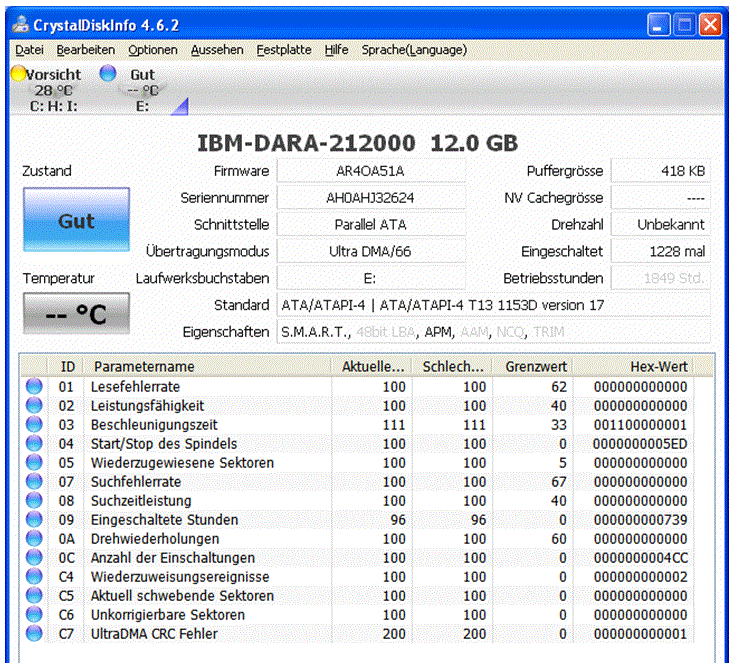Select the blue Gut disk E: icon

[108, 73]
